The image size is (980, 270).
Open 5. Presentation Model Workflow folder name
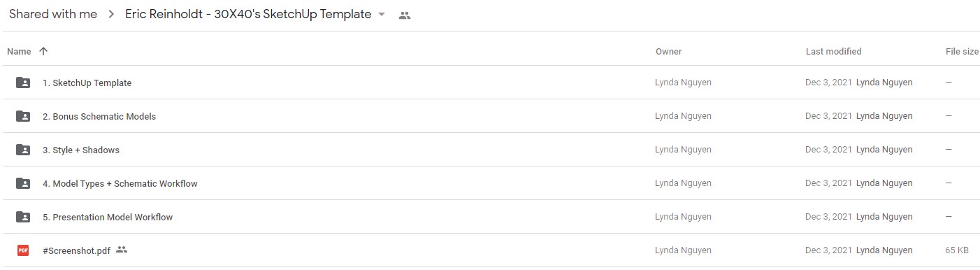click(x=108, y=217)
